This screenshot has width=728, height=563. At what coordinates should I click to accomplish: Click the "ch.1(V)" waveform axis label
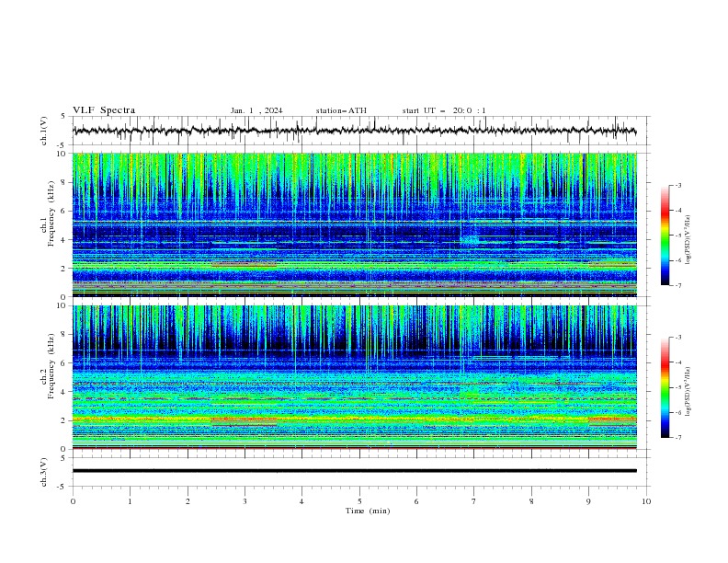[44, 131]
